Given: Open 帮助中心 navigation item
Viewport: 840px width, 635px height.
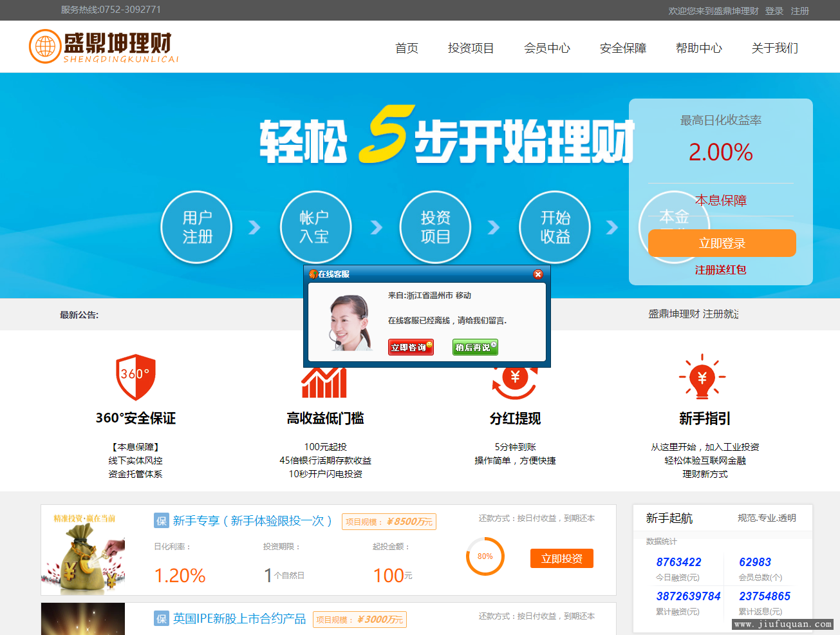Looking at the screenshot, I should tap(699, 48).
